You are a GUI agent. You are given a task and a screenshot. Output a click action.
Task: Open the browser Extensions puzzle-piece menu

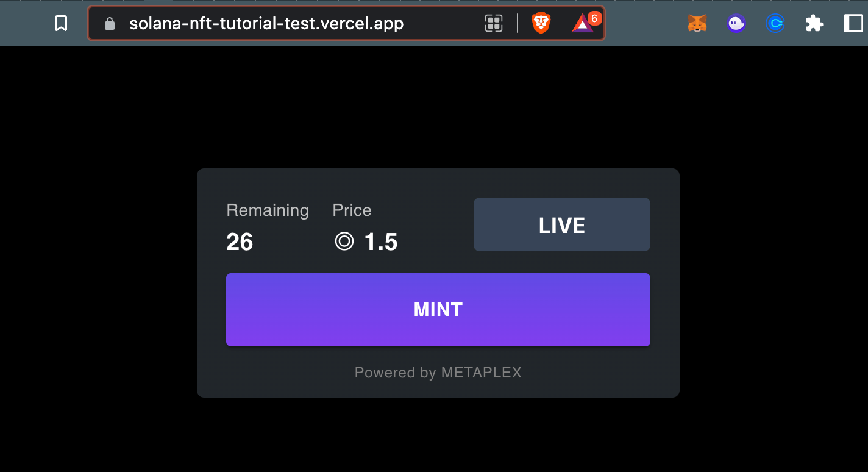click(814, 23)
